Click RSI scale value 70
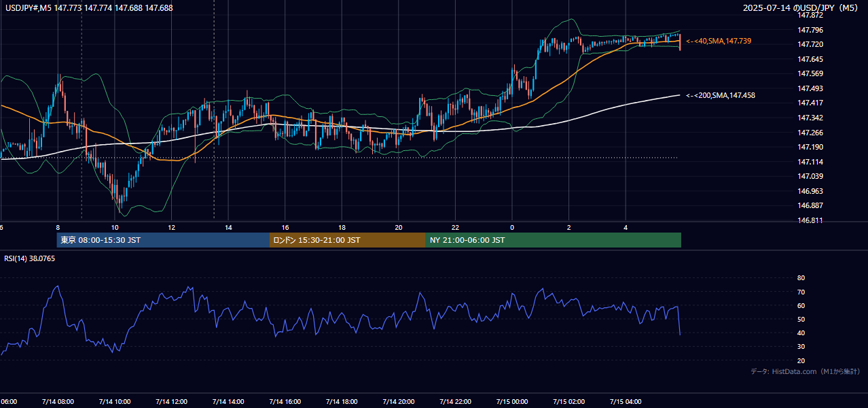 [801, 292]
